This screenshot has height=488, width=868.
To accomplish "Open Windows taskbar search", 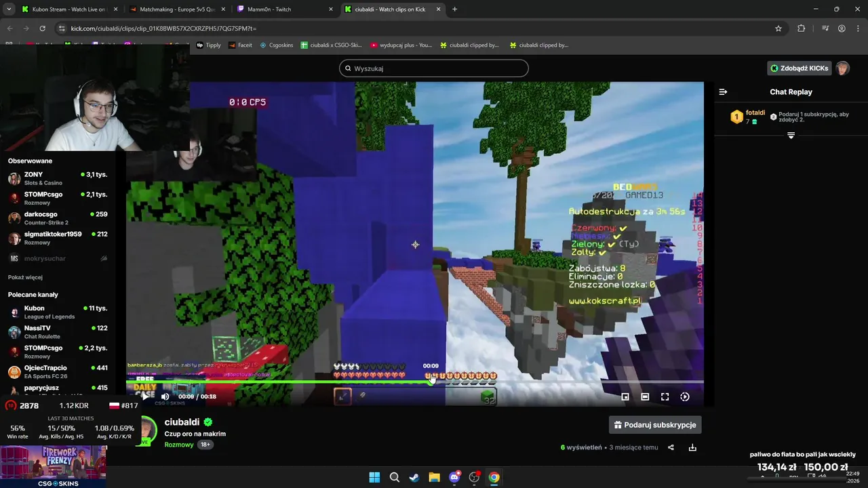I will click(394, 477).
